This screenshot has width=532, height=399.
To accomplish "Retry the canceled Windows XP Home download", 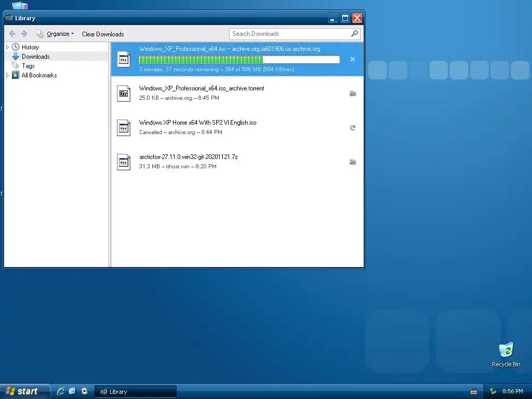I will click(353, 128).
